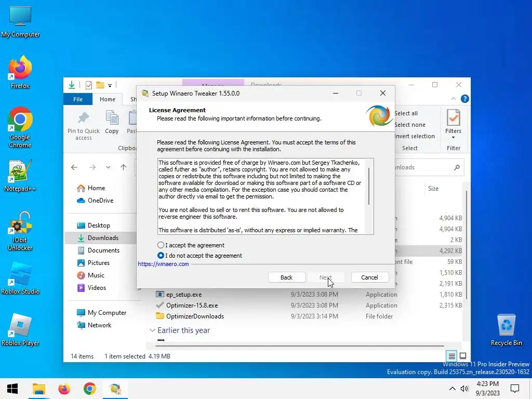Click the Size column header

point(433,189)
